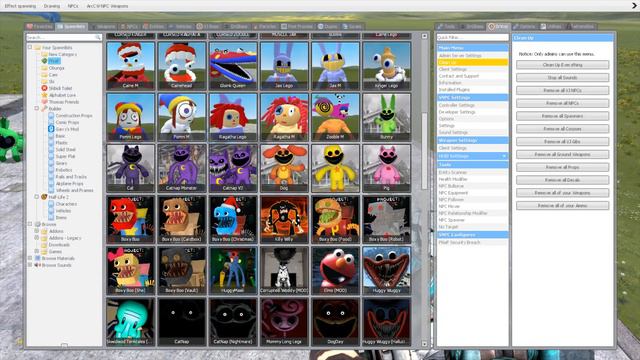Spawn the Pomni Lego model

[x=131, y=117]
